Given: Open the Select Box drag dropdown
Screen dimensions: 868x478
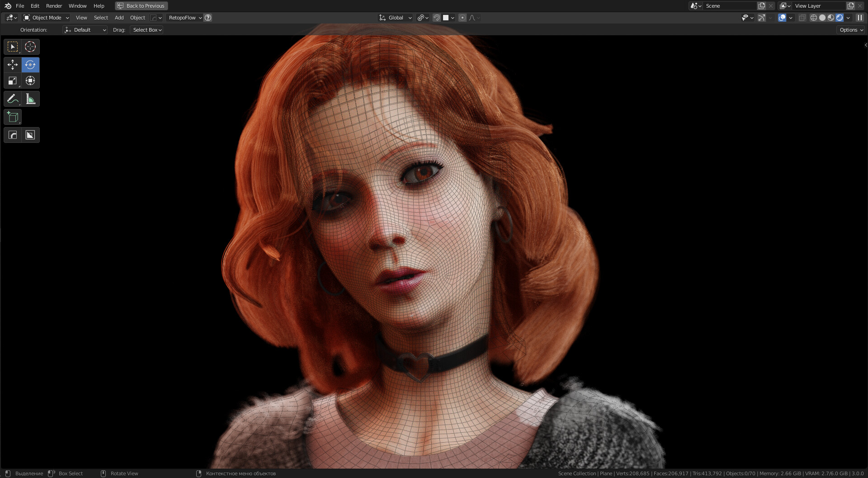Looking at the screenshot, I should 146,29.
